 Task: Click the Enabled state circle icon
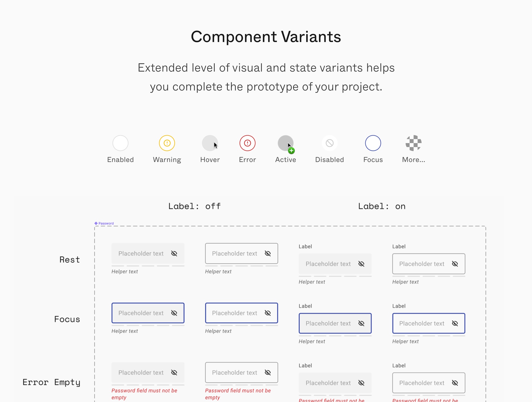pyautogui.click(x=120, y=143)
